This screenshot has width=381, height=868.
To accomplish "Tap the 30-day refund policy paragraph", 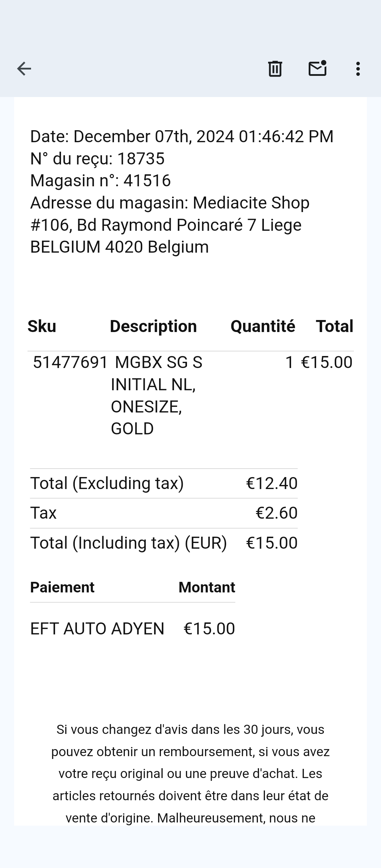I will (x=190, y=773).
